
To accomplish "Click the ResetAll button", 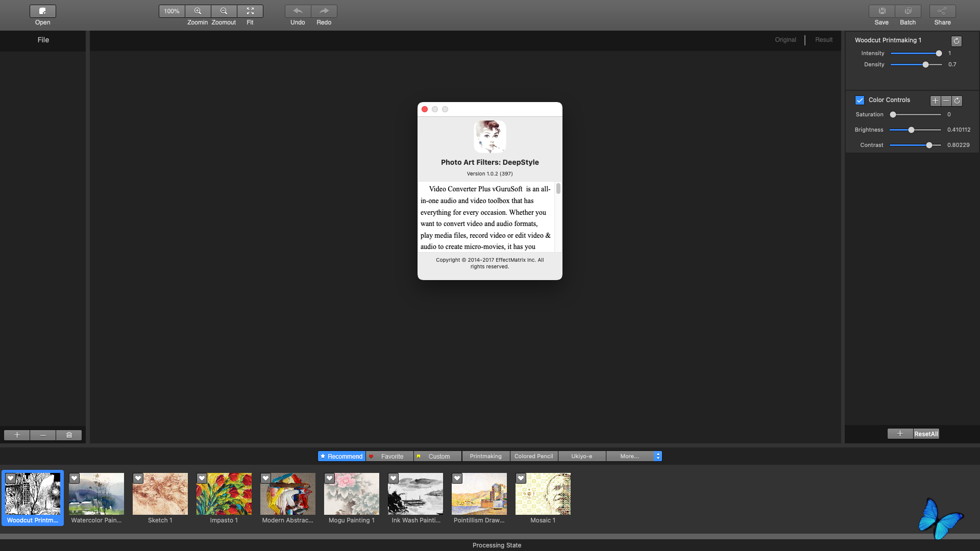I will click(926, 434).
